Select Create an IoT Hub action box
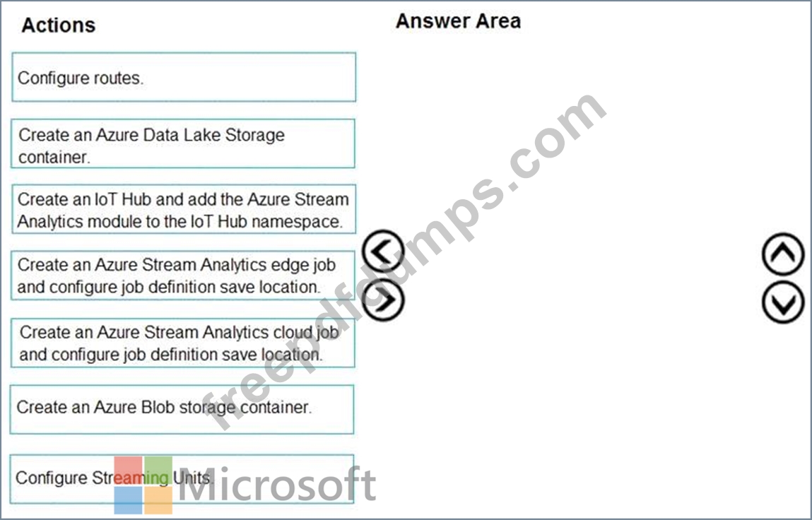Viewport: 812px width, 520px height. 184,209
